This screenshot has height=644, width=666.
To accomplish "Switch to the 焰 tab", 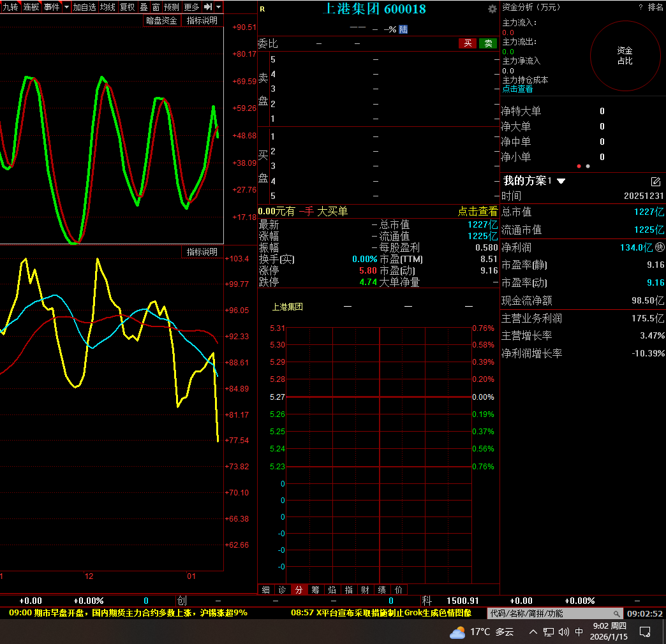I will tap(332, 590).
